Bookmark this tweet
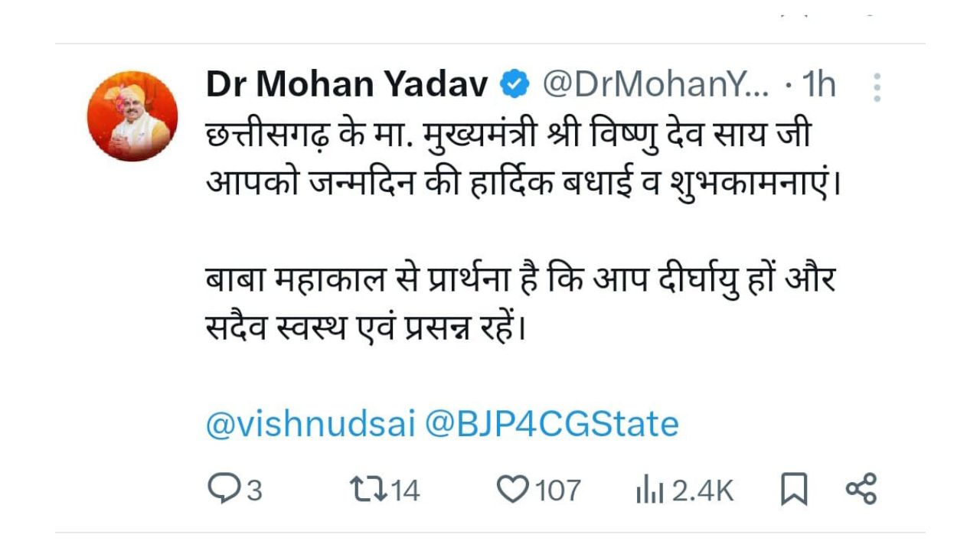The width and height of the screenshot is (980, 551). click(x=794, y=489)
